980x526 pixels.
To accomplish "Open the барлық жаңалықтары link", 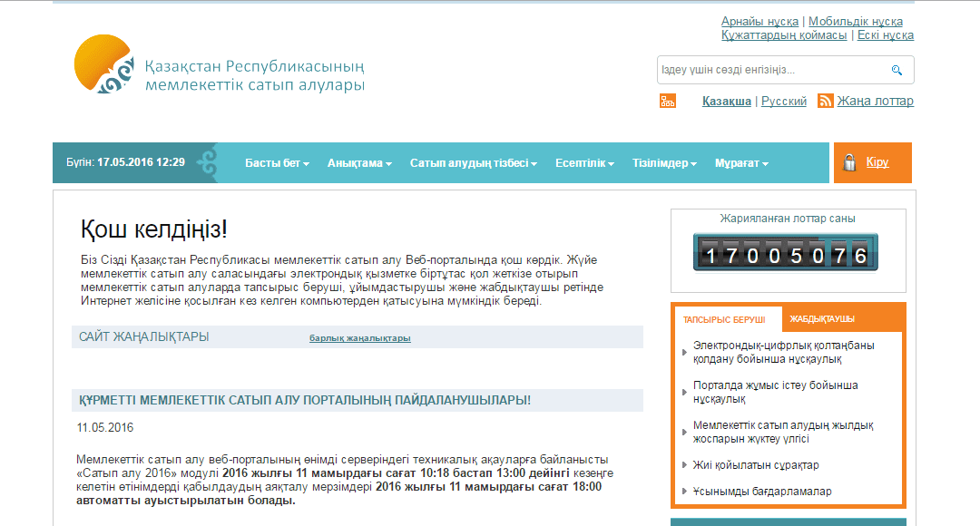I will [359, 338].
